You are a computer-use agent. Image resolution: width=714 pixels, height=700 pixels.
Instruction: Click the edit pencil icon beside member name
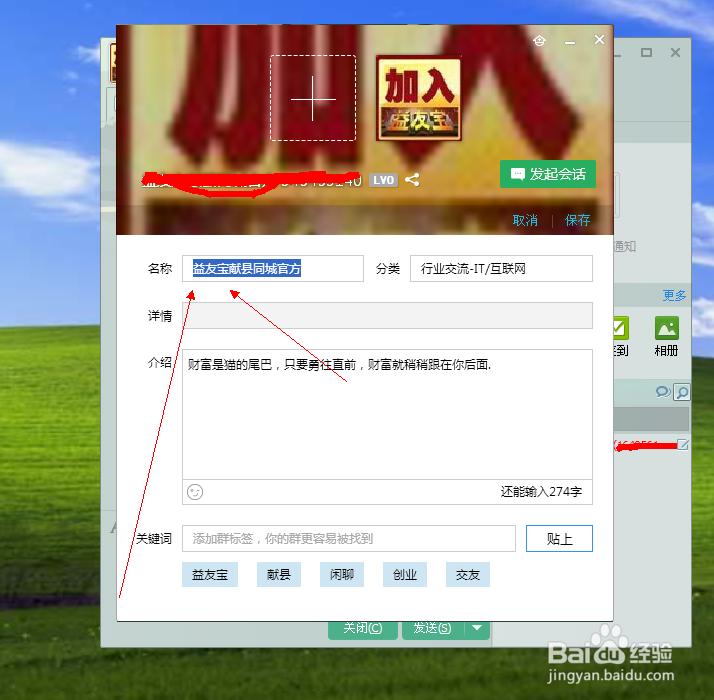click(x=683, y=445)
